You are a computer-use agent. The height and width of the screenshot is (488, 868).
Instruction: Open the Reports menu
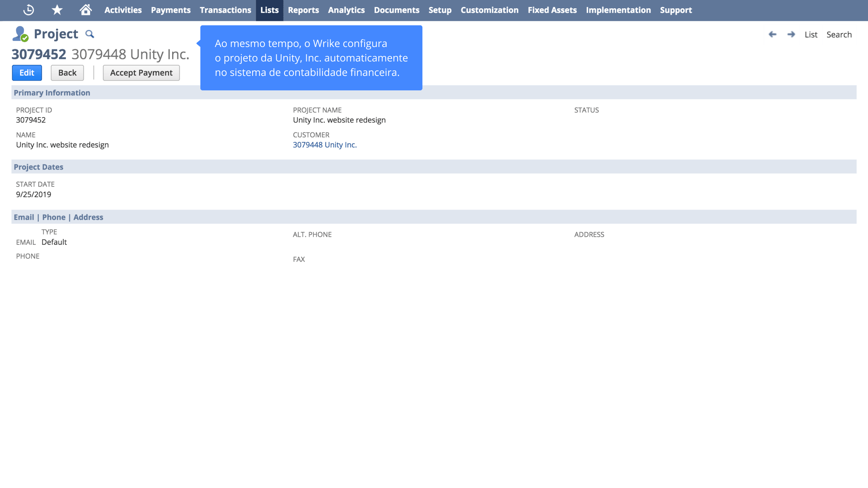(x=303, y=10)
